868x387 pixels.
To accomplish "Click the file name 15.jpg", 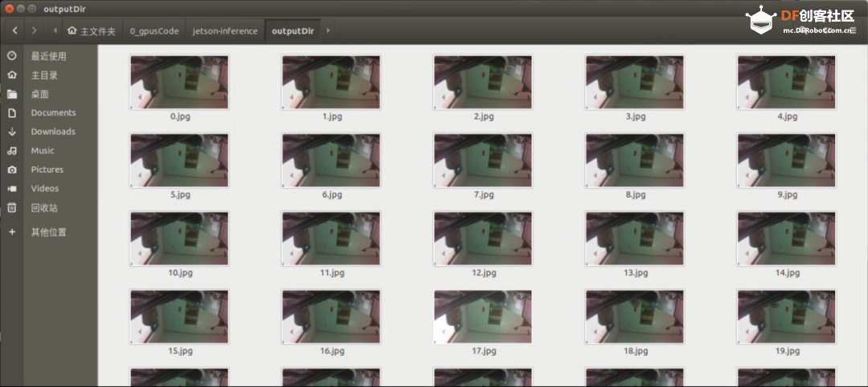I will (180, 351).
